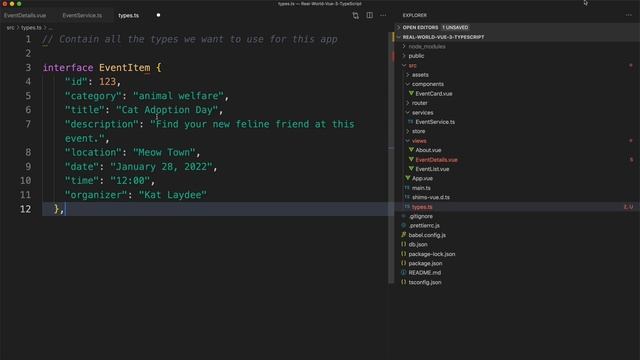This screenshot has width=640, height=360.
Task: Open main.ts file
Action: (421, 188)
